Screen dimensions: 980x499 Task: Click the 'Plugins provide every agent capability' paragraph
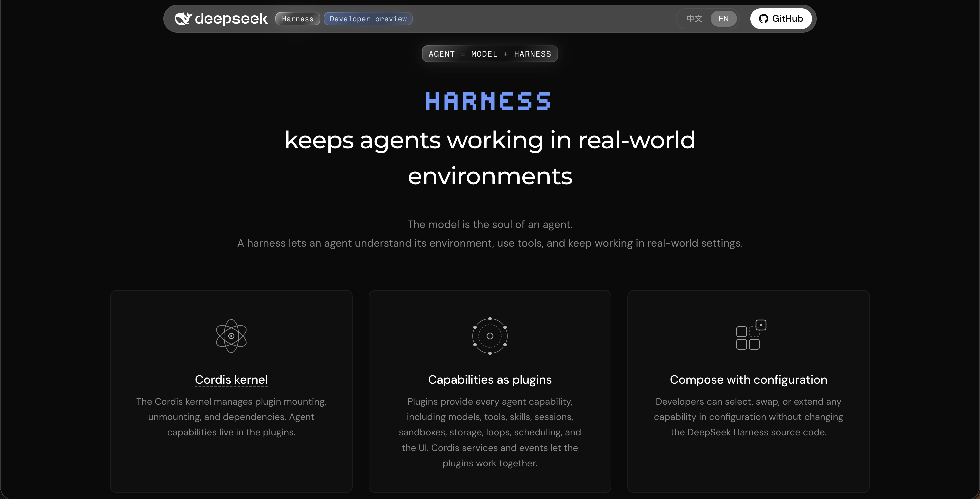click(x=490, y=432)
